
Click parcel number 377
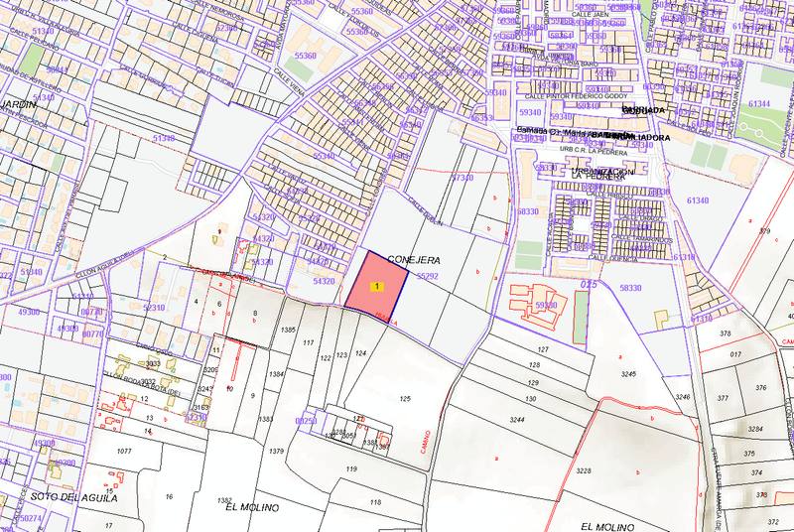(x=723, y=398)
